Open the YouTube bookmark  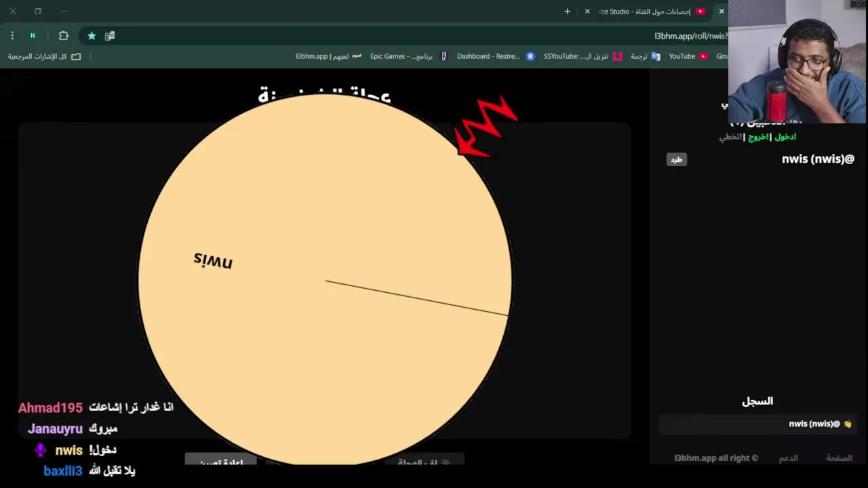(688, 56)
